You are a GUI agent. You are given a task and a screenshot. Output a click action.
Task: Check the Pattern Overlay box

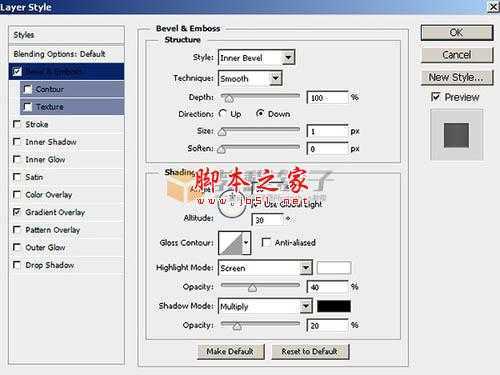17,230
